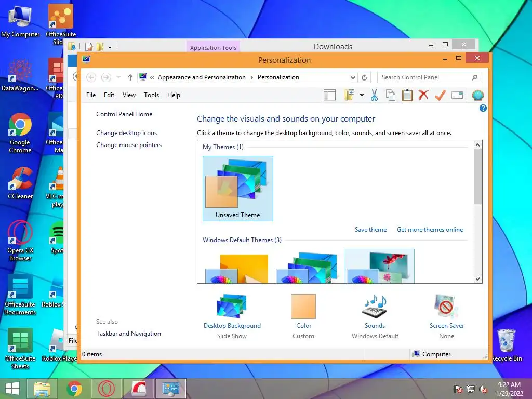Open Classic Shell settings shell icon
The image size is (532, 399).
pyautogui.click(x=478, y=96)
